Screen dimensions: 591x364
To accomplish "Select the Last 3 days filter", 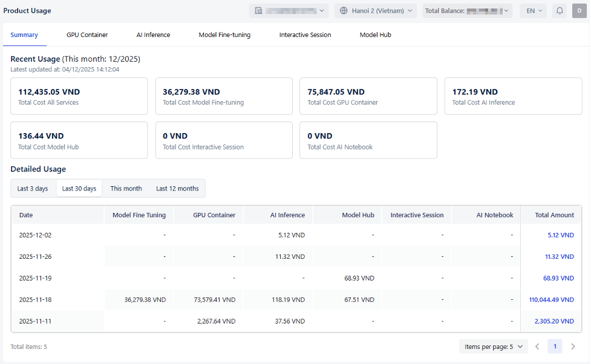I will 33,189.
